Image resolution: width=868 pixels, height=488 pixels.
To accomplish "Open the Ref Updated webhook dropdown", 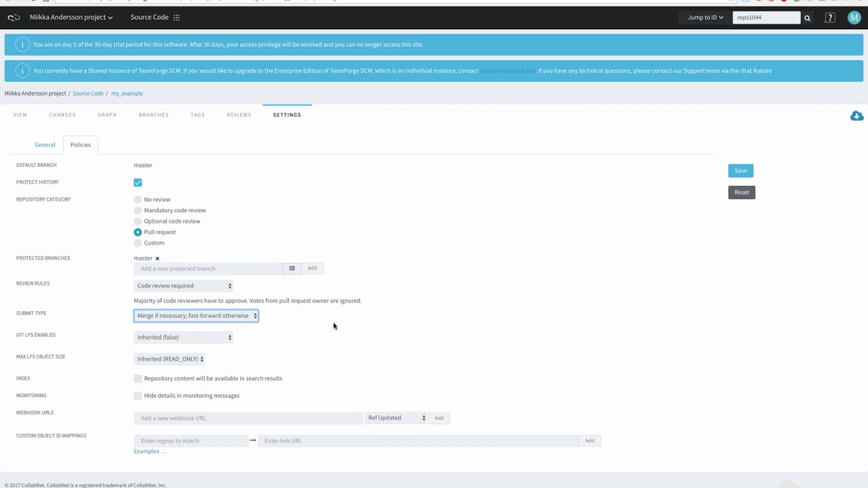I will [396, 418].
